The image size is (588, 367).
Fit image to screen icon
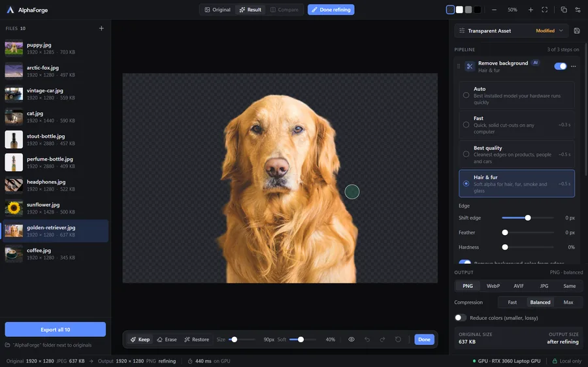click(x=544, y=10)
